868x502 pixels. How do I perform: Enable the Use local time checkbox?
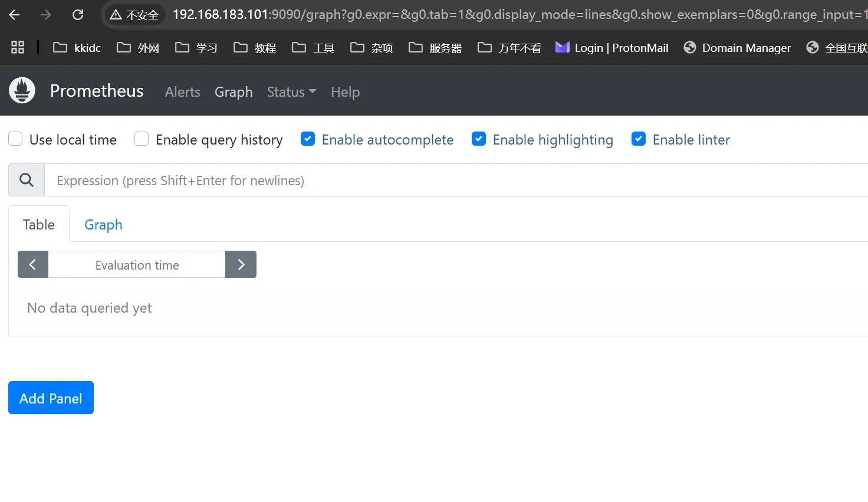point(15,139)
